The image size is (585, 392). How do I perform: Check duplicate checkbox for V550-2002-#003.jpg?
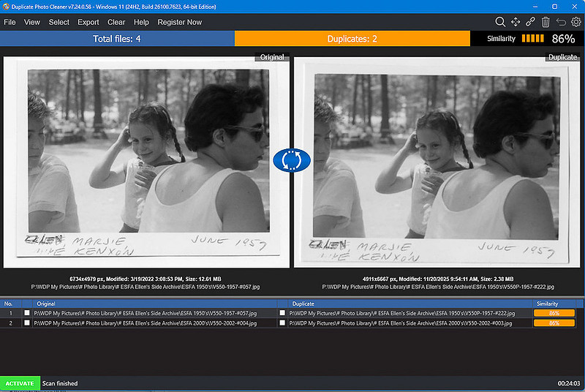pos(282,323)
